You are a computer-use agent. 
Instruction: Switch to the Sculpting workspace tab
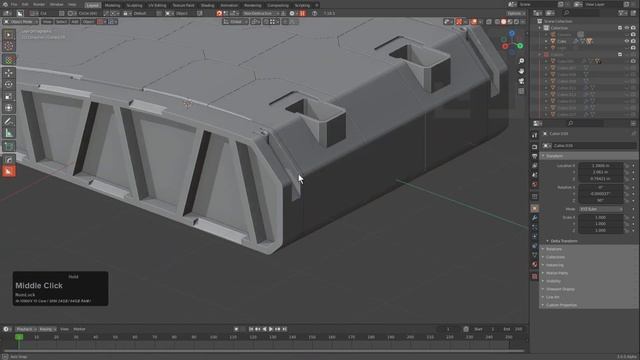pos(134,5)
